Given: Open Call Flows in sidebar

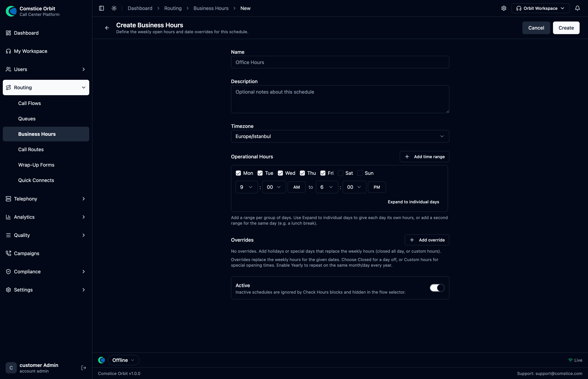Looking at the screenshot, I should 46,103.
